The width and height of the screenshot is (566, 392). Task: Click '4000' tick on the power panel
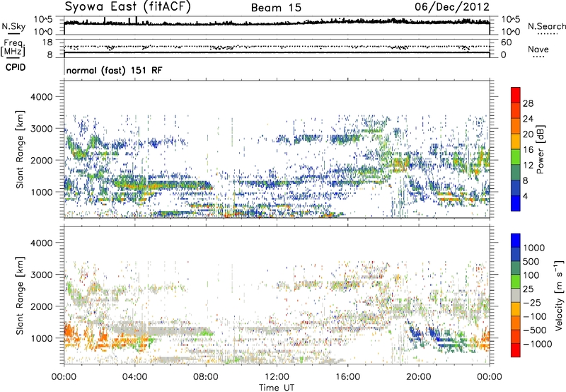[42, 97]
